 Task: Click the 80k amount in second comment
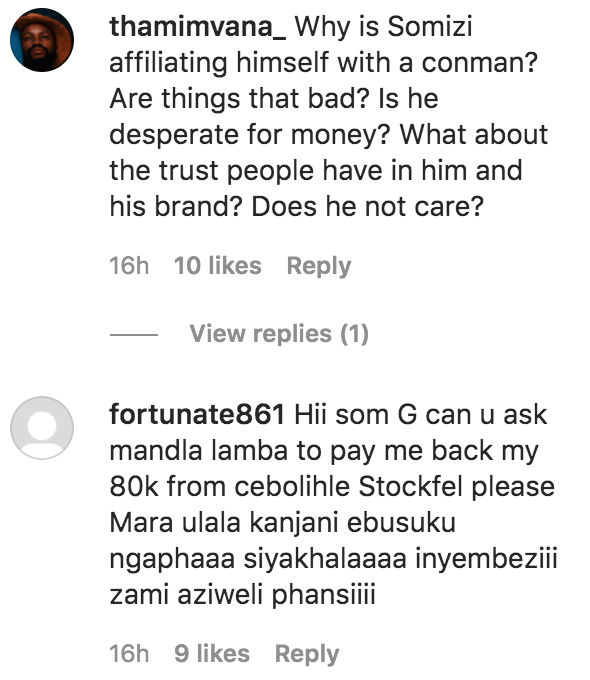coord(134,487)
